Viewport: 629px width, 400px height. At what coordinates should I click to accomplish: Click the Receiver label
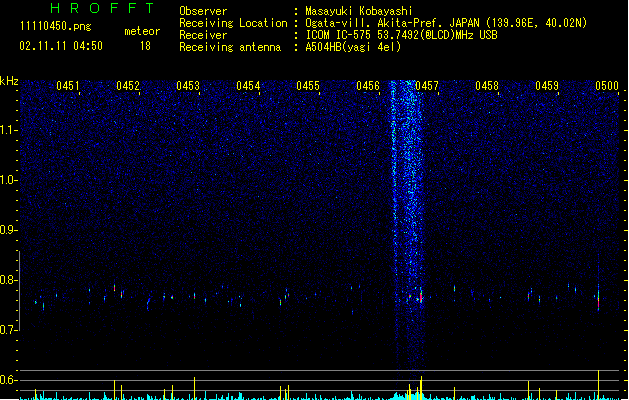tap(203, 35)
